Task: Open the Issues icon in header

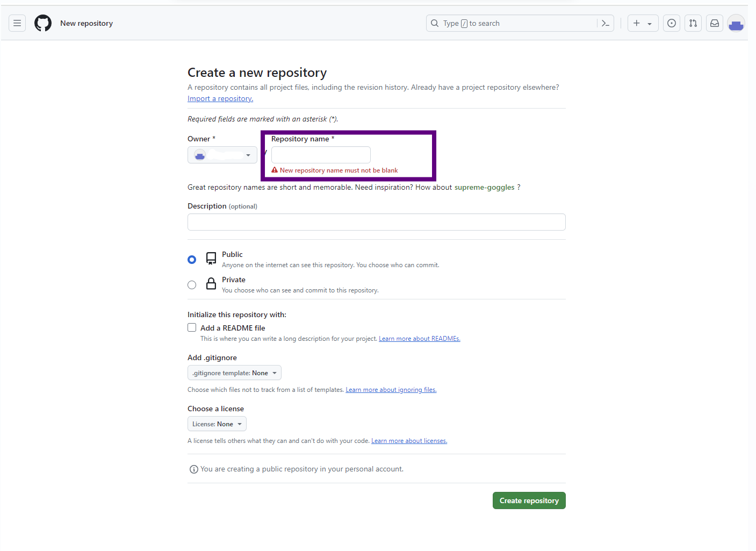Action: pyautogui.click(x=672, y=23)
